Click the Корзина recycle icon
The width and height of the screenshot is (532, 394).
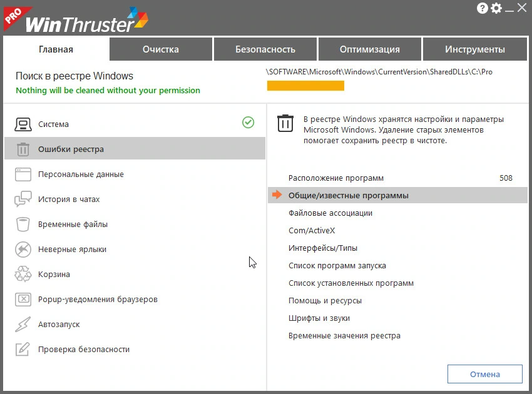click(23, 274)
